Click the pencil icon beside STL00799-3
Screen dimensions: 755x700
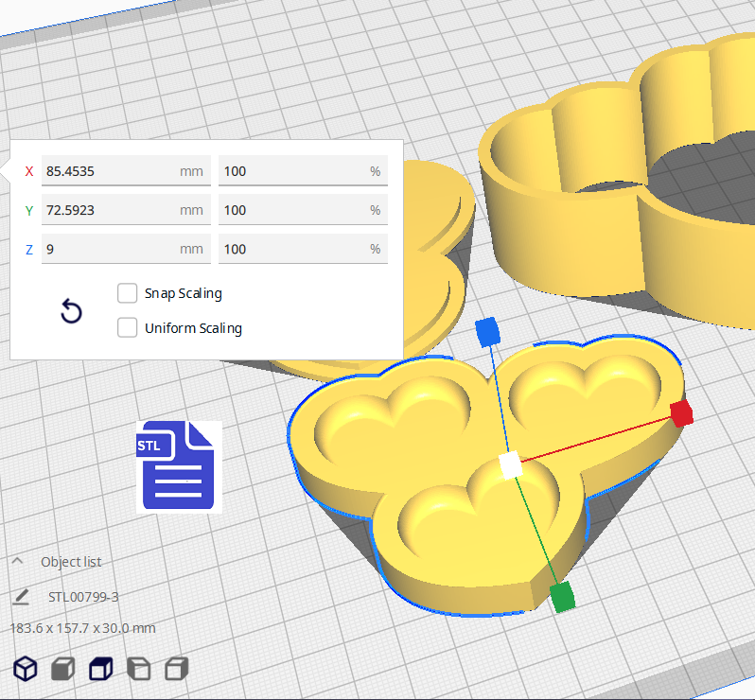(21, 596)
